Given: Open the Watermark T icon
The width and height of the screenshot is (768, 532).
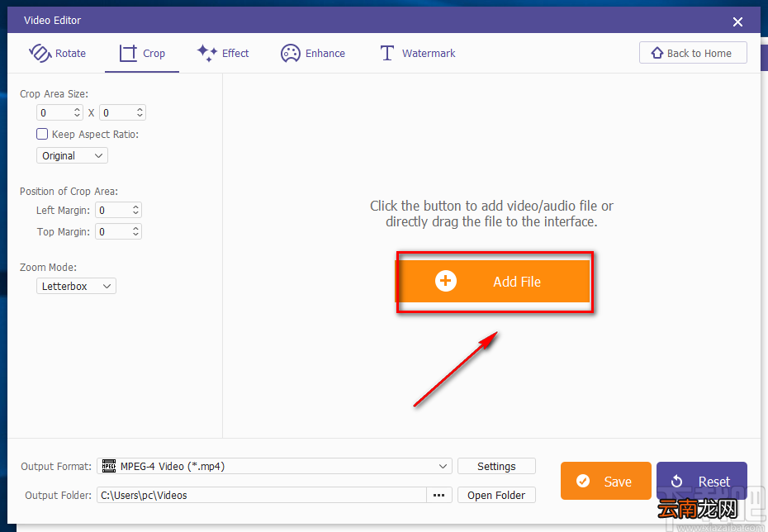Looking at the screenshot, I should coord(387,53).
